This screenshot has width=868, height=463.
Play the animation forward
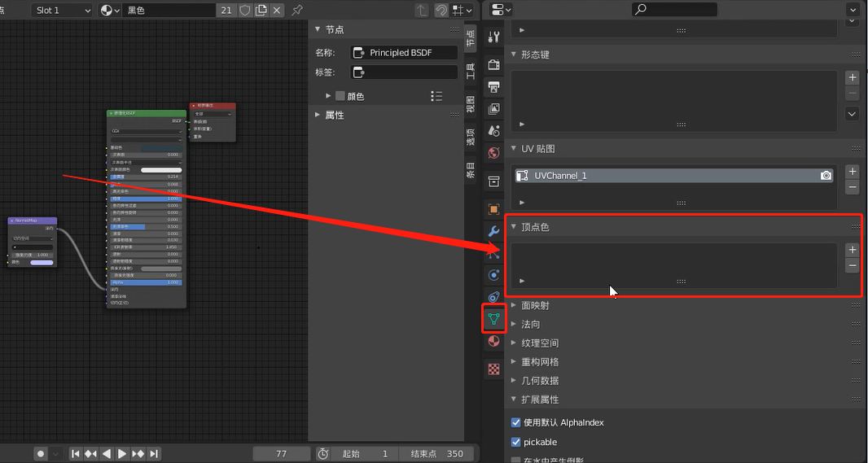tap(122, 453)
